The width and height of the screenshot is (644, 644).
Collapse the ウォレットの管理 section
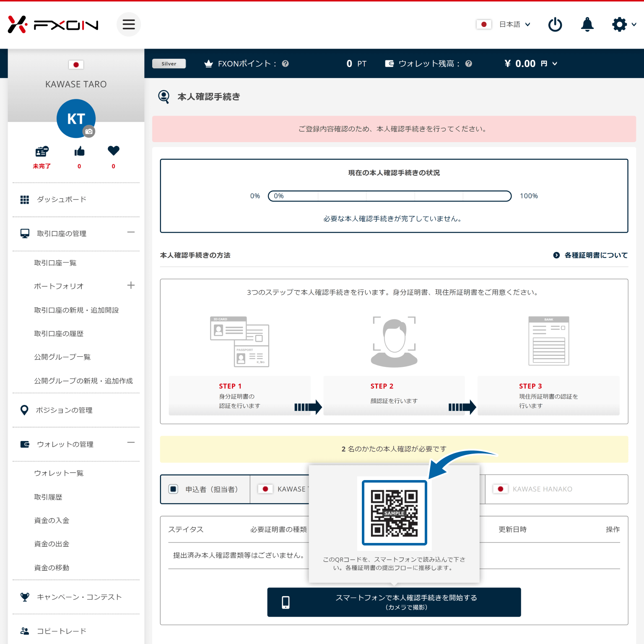pos(131,443)
